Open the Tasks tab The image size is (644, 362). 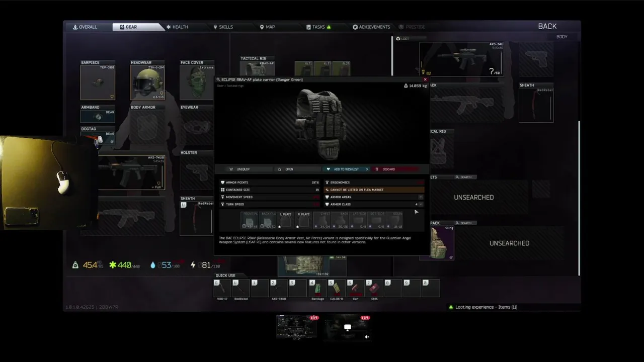click(x=318, y=27)
